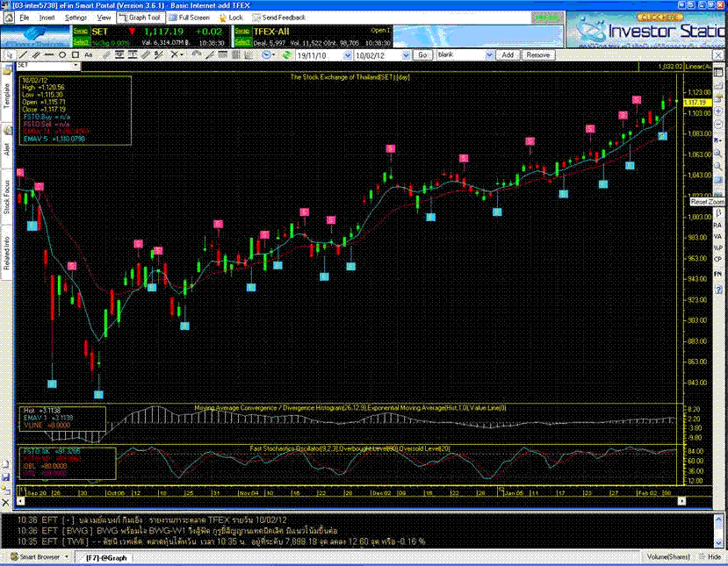Click the %P sidebar icon
728x566 pixels.
717,247
